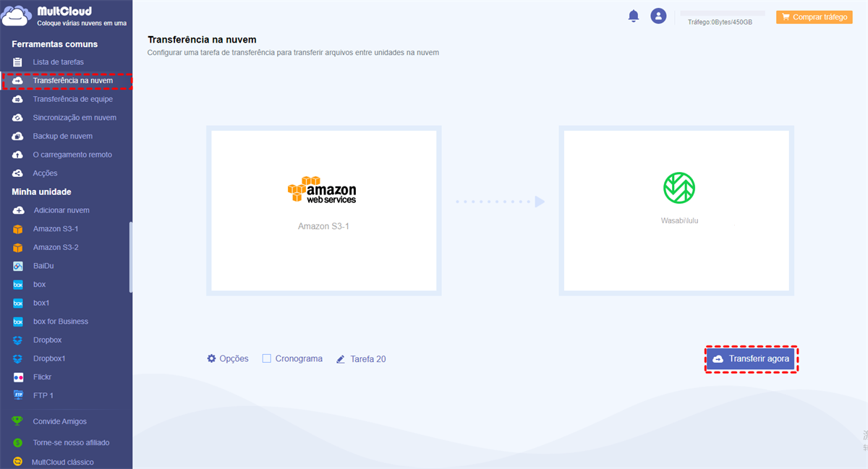Click the box account icon
Image resolution: width=868 pixels, height=469 pixels.
click(17, 285)
